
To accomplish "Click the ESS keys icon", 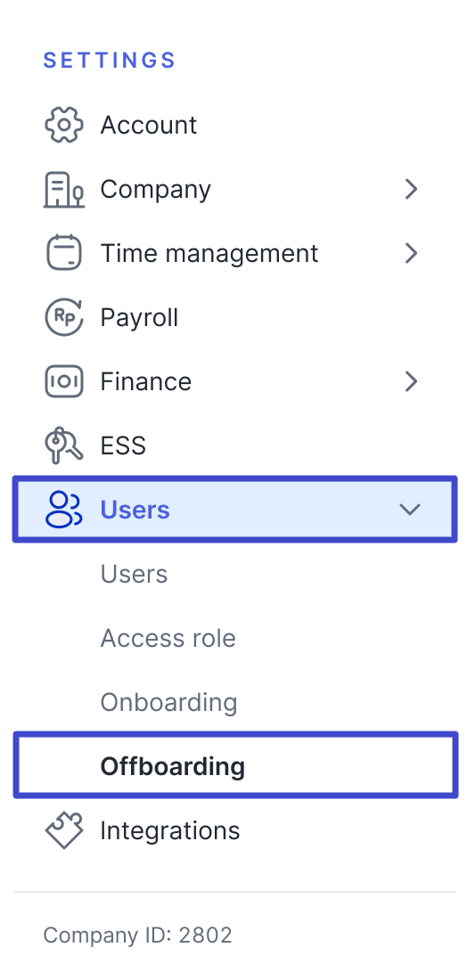I will [64, 445].
